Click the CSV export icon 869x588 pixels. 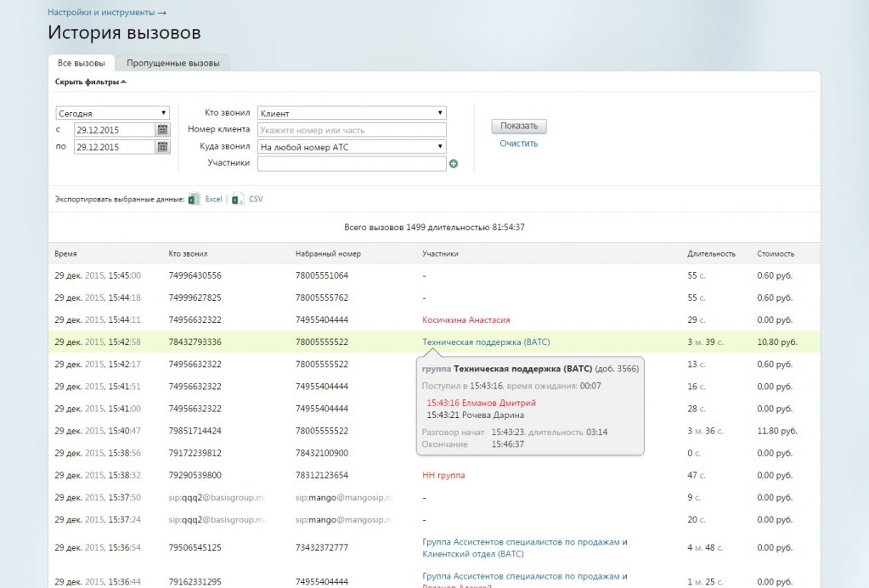(239, 199)
